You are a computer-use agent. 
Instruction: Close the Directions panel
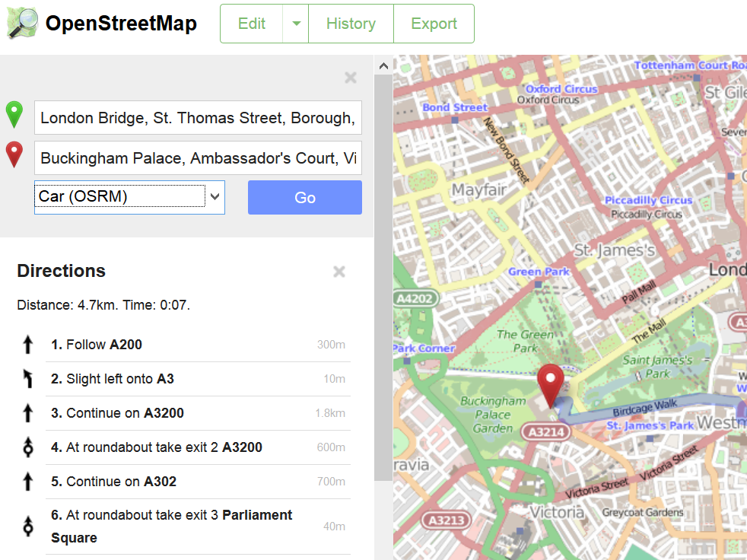(339, 272)
